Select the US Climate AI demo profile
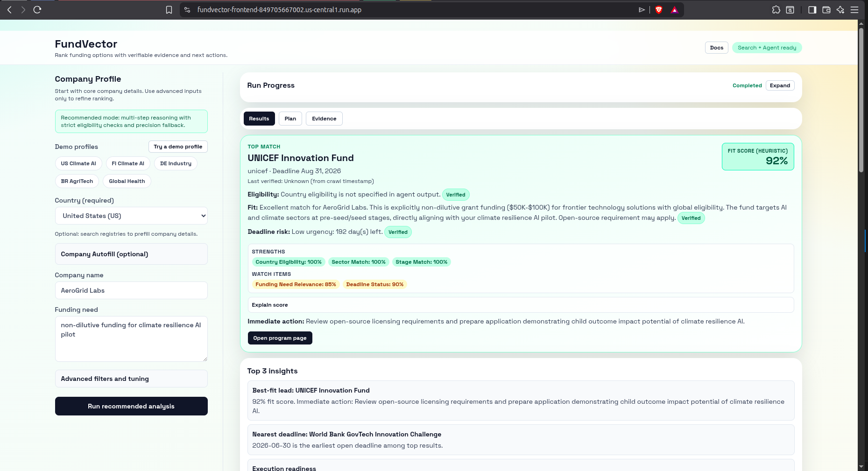The height and width of the screenshot is (471, 868). [x=78, y=163]
